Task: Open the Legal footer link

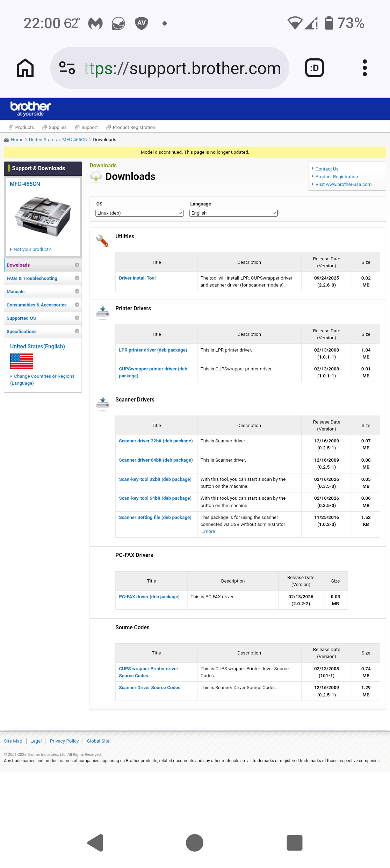Action: click(x=36, y=741)
